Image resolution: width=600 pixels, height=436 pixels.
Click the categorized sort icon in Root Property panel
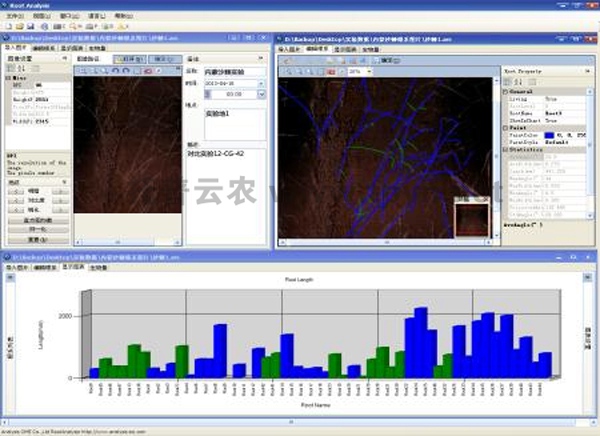(x=508, y=81)
